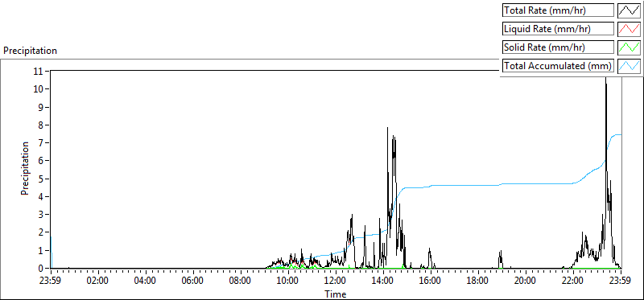This screenshot has width=644, height=300.
Task: Select the Total Accumulated (mm) legend label
Action: (x=557, y=66)
